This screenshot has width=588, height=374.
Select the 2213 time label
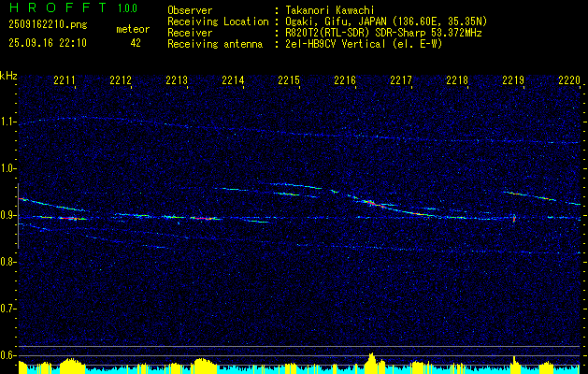pyautogui.click(x=177, y=79)
